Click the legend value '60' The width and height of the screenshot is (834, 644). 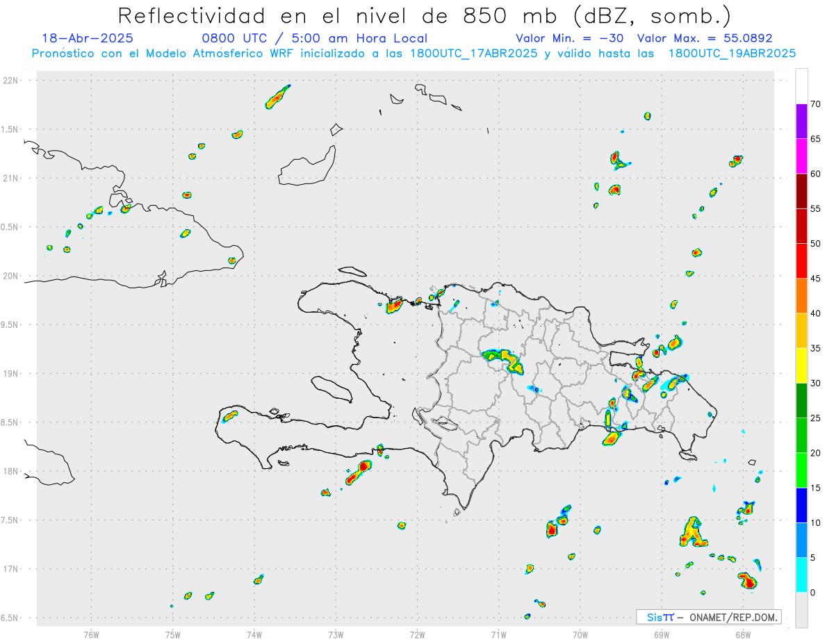pyautogui.click(x=816, y=174)
